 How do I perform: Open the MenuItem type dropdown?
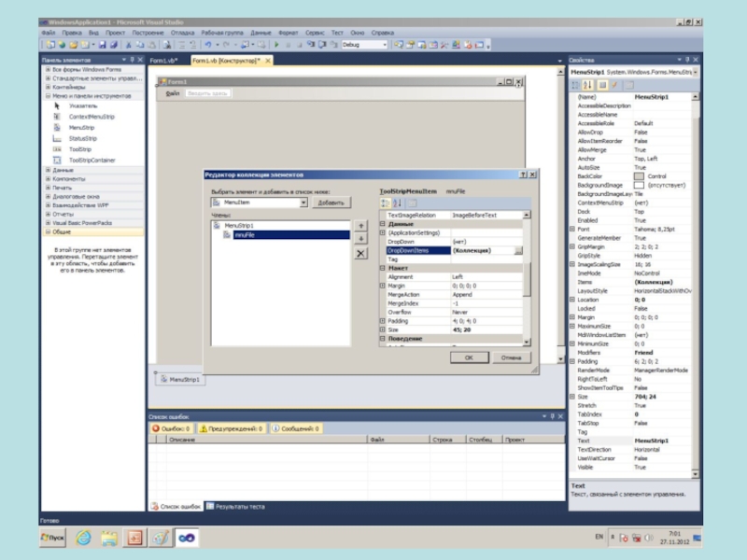point(303,203)
